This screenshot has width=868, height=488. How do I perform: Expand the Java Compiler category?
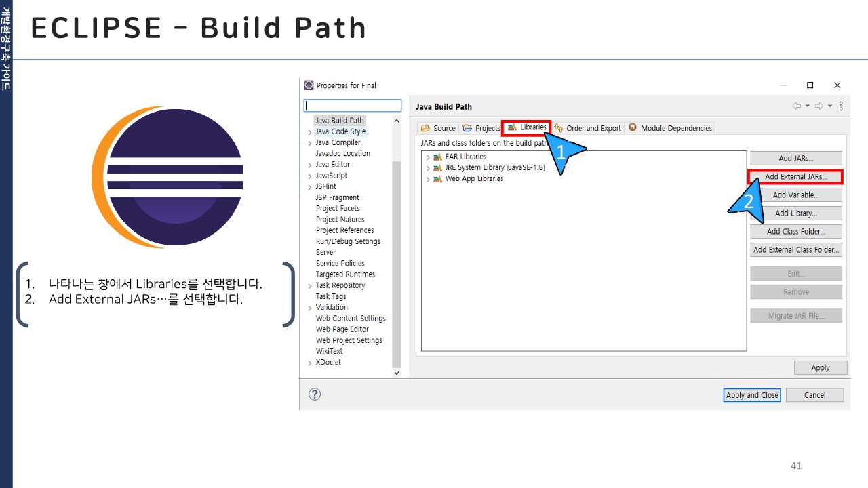310,143
